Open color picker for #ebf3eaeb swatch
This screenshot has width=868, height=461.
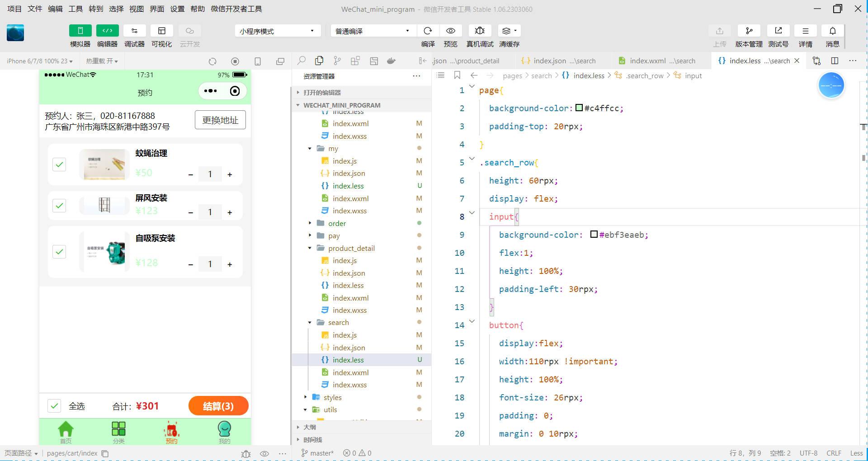pos(594,234)
